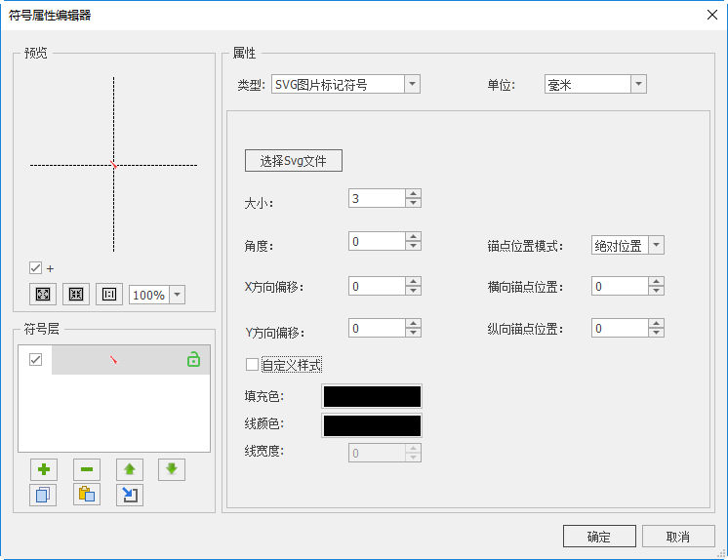728x560 pixels.
Task: Copy the symbol layer
Action: point(43,495)
